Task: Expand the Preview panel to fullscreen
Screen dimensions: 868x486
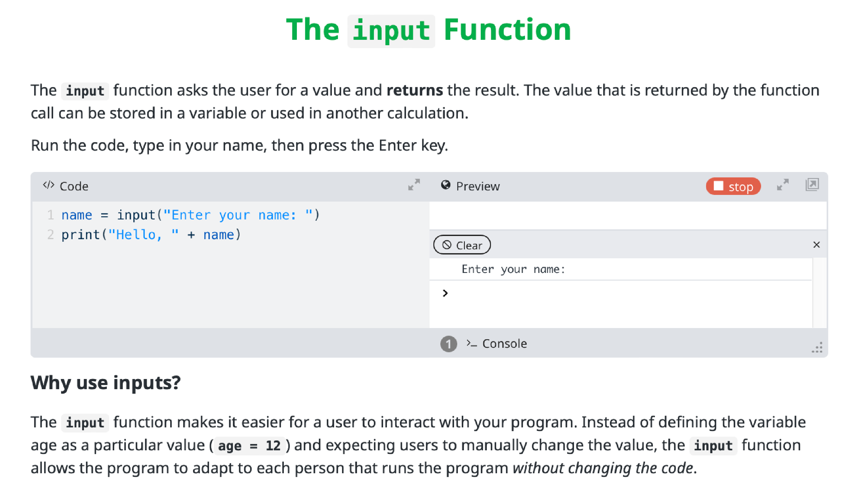Action: [x=783, y=185]
